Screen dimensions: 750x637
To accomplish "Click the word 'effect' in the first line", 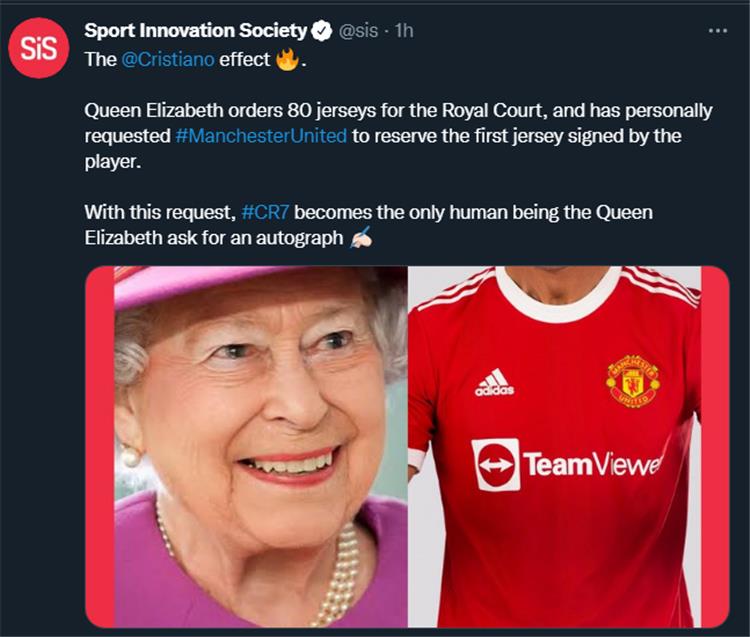I will coord(245,60).
